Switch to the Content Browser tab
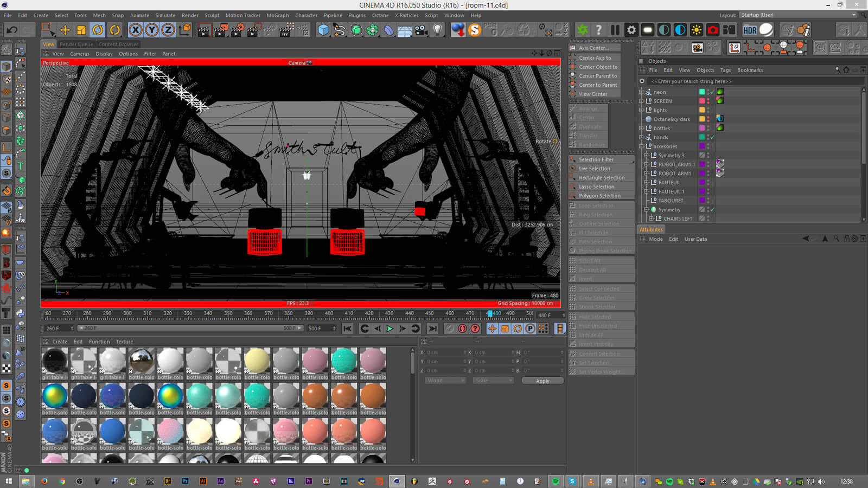Screen dimensions: 868x488 pos(118,44)
